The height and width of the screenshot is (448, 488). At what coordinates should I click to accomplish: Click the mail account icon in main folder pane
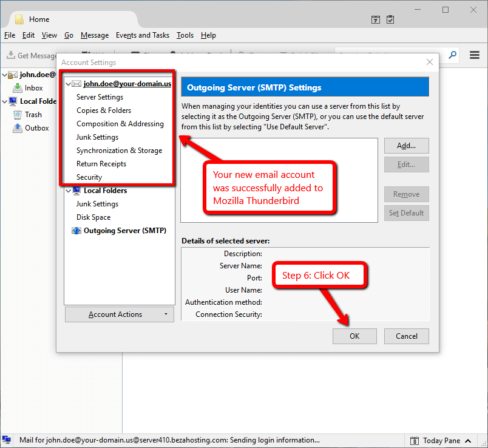pyautogui.click(x=13, y=75)
